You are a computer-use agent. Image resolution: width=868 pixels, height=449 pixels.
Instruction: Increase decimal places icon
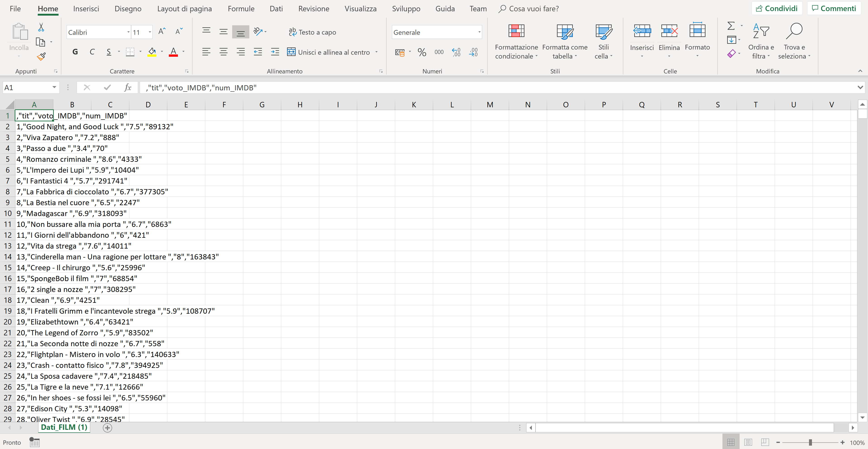456,52
